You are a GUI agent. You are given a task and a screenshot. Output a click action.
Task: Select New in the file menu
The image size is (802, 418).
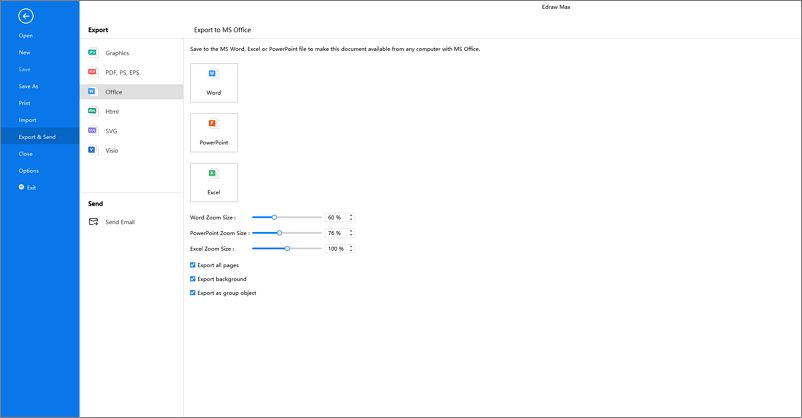click(25, 52)
